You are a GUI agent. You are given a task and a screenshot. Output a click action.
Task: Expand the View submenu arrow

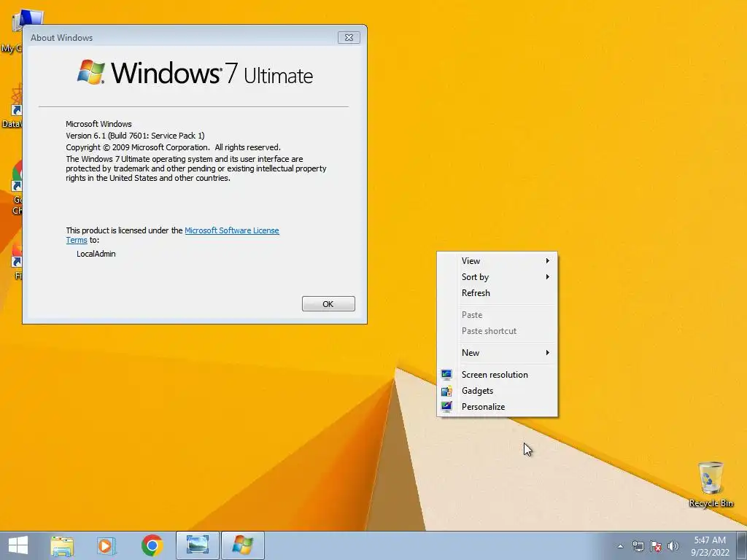(547, 261)
